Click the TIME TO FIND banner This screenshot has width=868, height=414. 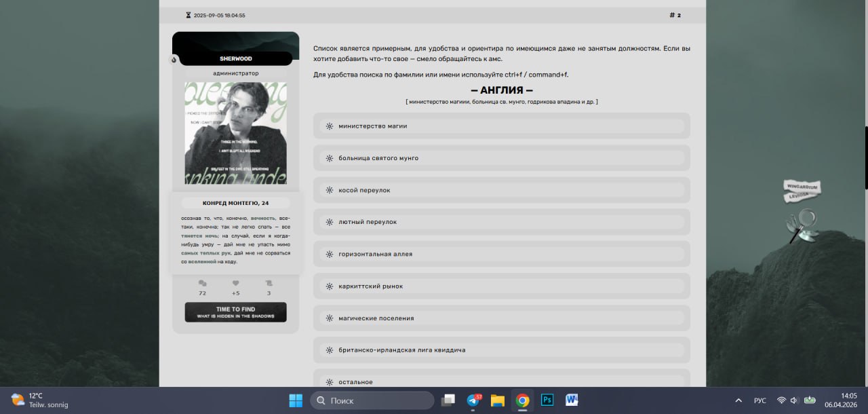235,312
